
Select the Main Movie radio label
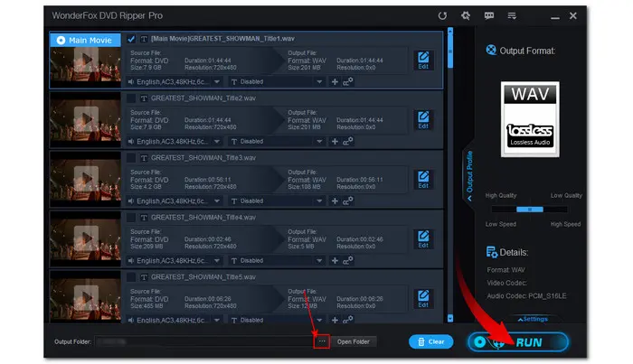point(85,41)
